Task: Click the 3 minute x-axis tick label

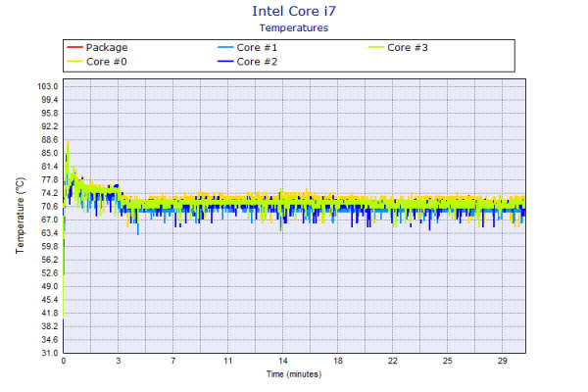Action: tap(119, 361)
